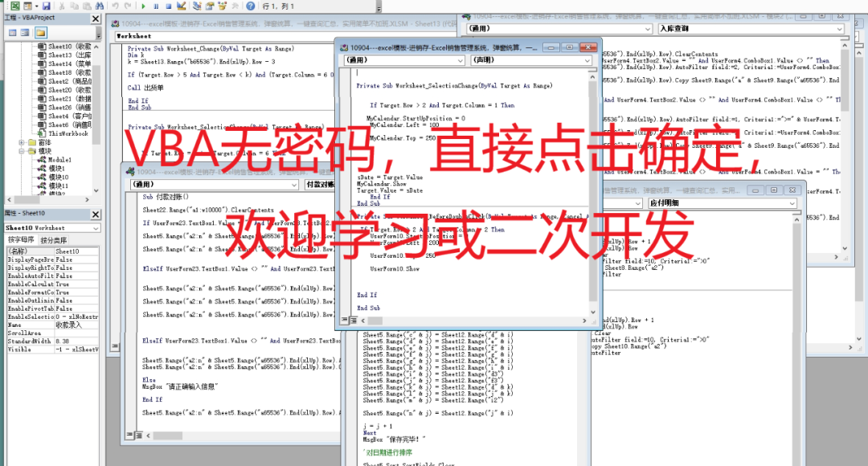The image size is (868, 466).
Task: Expand the 窗体 forms folder
Action: click(x=22, y=142)
